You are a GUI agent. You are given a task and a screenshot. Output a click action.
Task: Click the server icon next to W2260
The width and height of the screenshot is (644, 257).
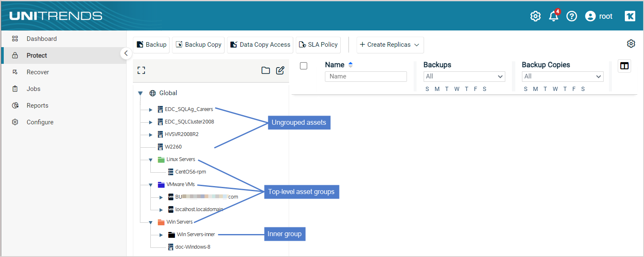pos(160,147)
